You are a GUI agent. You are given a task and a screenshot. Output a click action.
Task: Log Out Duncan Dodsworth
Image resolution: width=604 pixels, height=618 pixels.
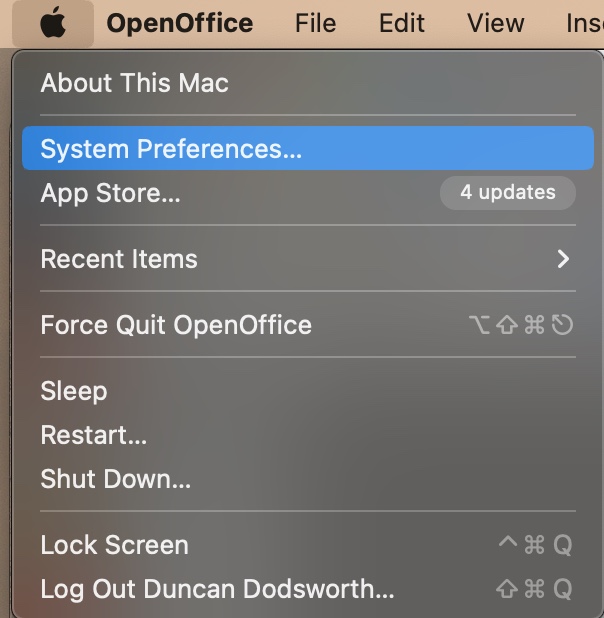pos(217,589)
